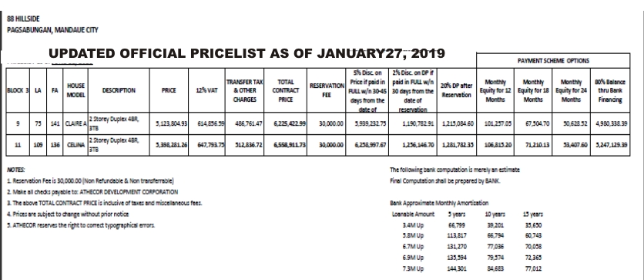The image size is (644, 280).
Task: Select the RESERVATION FEE column header
Action: (327, 90)
